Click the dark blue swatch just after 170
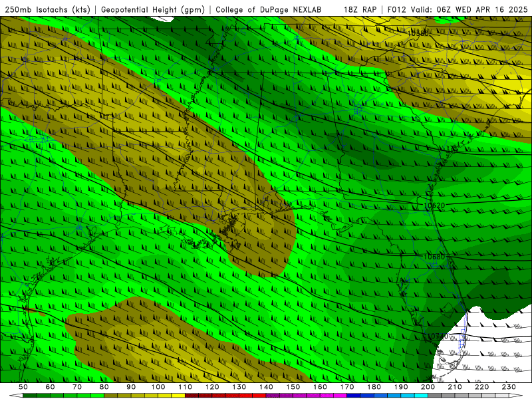 354,396
